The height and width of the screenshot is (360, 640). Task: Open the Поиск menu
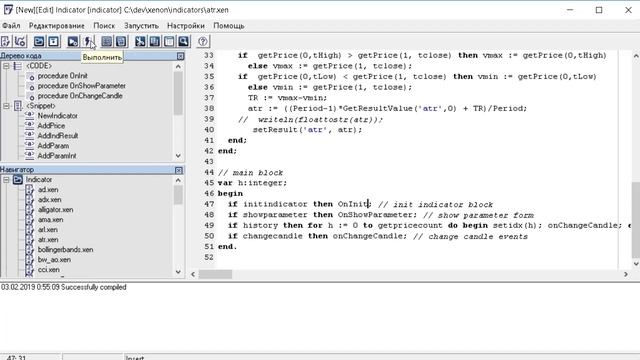104,26
